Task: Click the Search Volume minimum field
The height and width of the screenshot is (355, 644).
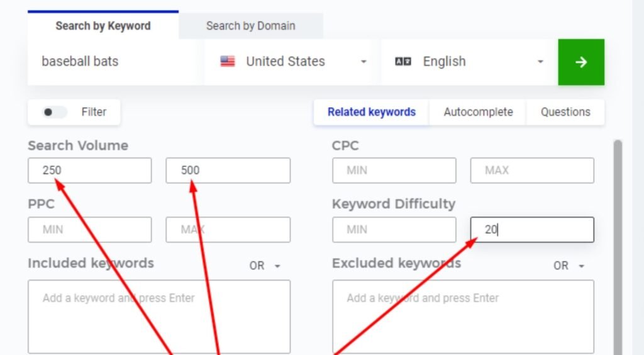Action: (x=89, y=171)
